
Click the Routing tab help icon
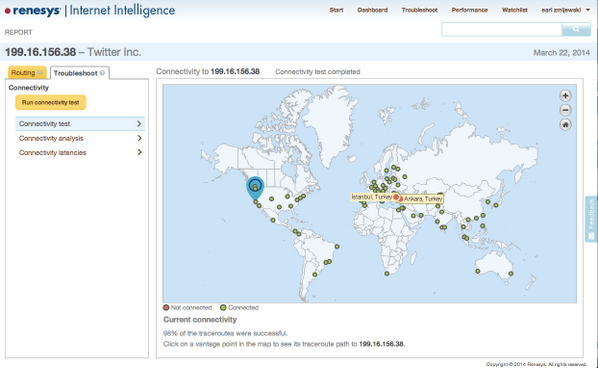[40, 72]
